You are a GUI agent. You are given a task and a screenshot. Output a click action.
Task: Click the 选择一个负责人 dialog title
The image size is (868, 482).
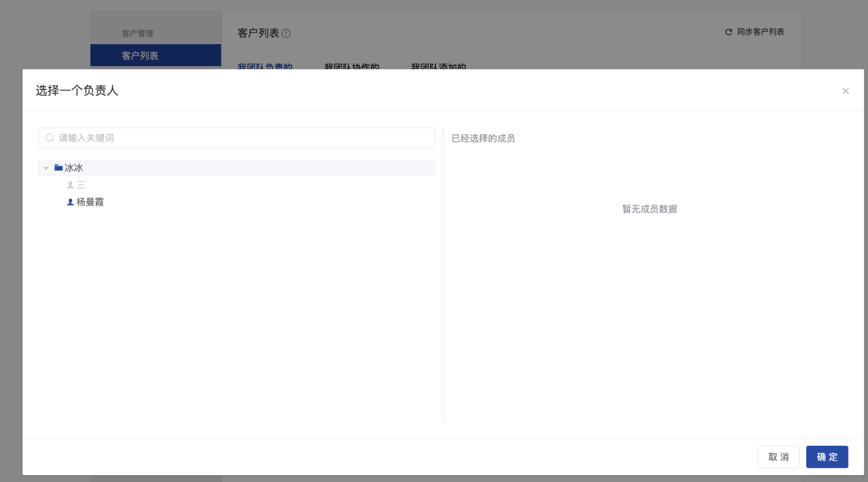tap(77, 90)
